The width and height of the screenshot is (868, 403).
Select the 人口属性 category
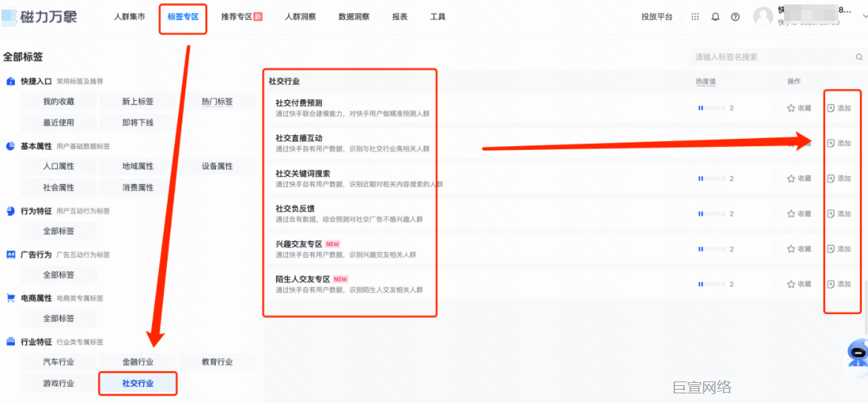(x=59, y=166)
